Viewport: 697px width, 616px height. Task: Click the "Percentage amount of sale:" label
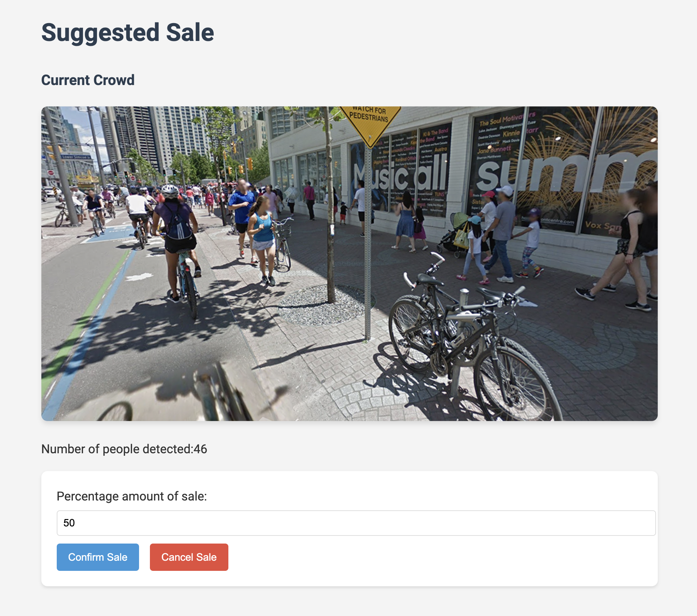pyautogui.click(x=132, y=496)
